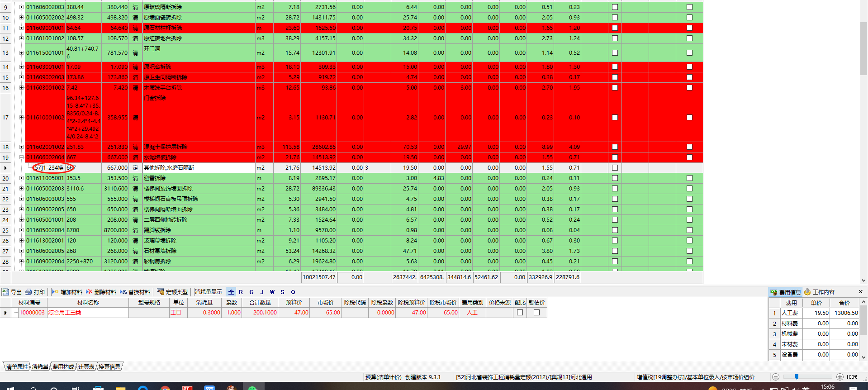Image resolution: width=868 pixels, height=390 pixels.
Task: Tick the left checkbox in row 011606002003
Action: tap(615, 7)
